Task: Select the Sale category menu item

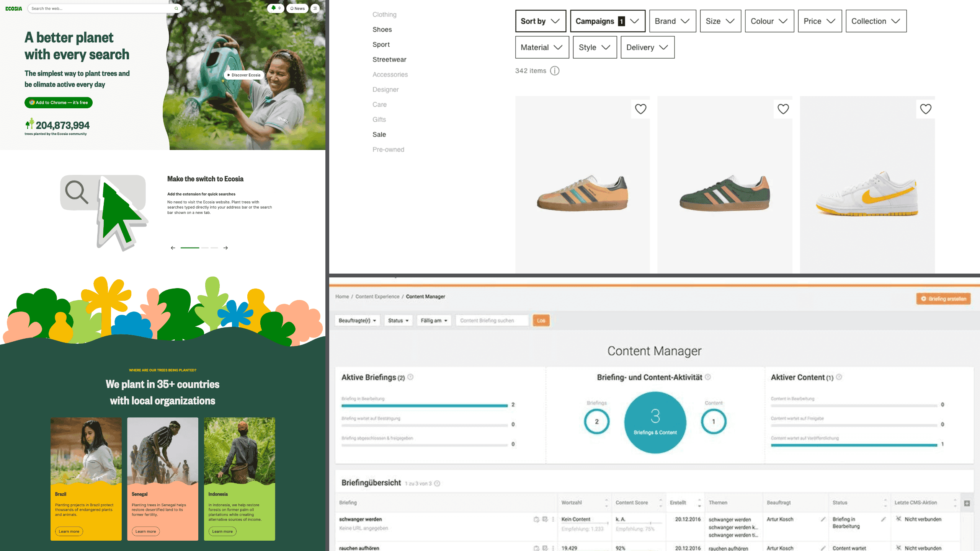Action: coord(379,134)
